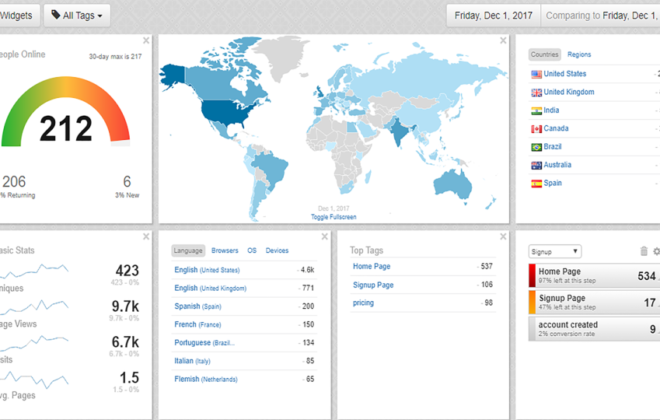Click the India flag icon
The height and width of the screenshot is (420, 660).
coord(536,111)
